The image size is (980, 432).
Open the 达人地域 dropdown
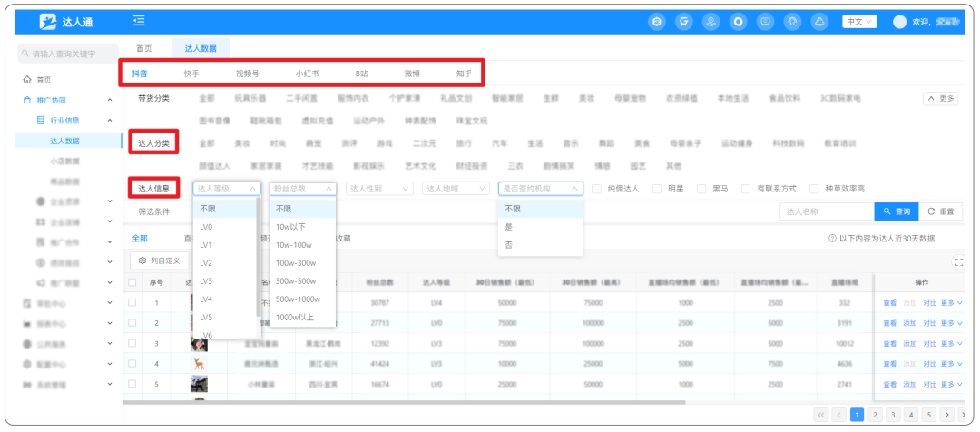pos(456,188)
